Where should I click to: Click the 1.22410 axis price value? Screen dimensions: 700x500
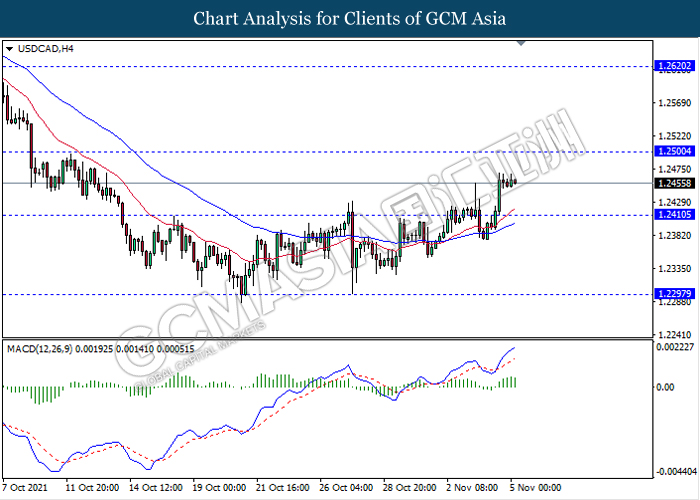point(675,335)
